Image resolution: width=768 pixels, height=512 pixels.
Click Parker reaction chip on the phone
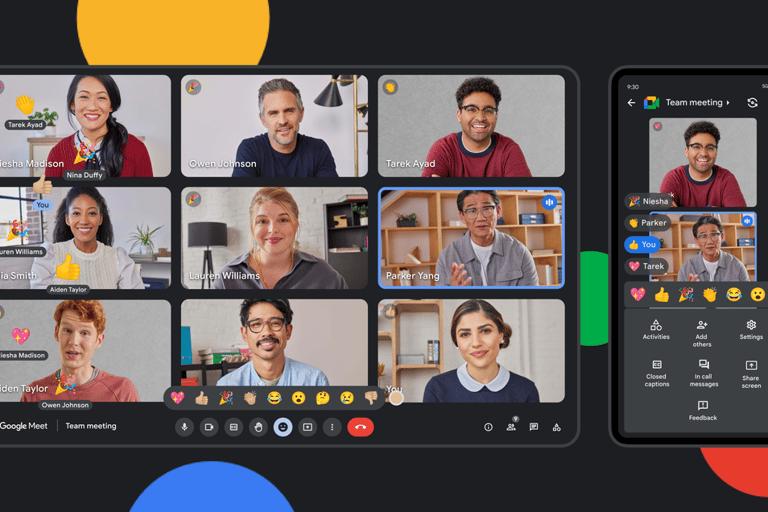coord(647,223)
